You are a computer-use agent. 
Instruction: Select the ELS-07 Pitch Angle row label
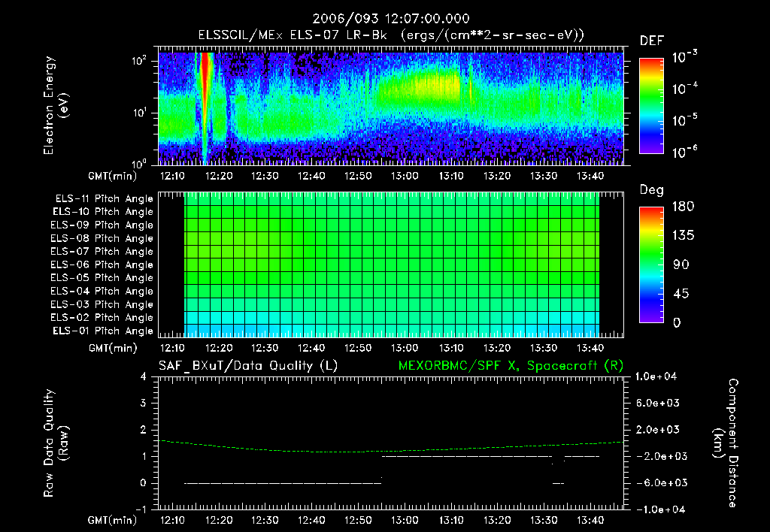tap(102, 251)
